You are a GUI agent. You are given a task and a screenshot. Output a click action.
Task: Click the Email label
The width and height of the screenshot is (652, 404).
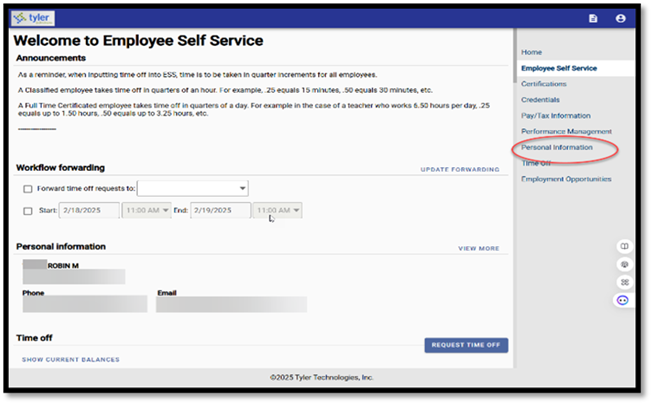tap(167, 293)
